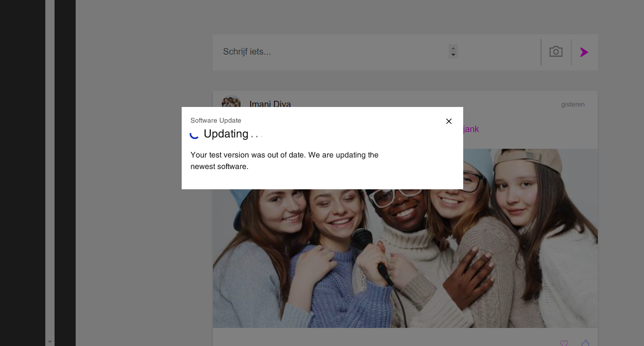Click the thumbs-up icon under the post
Viewport: 644px width, 346px height.
point(585,342)
